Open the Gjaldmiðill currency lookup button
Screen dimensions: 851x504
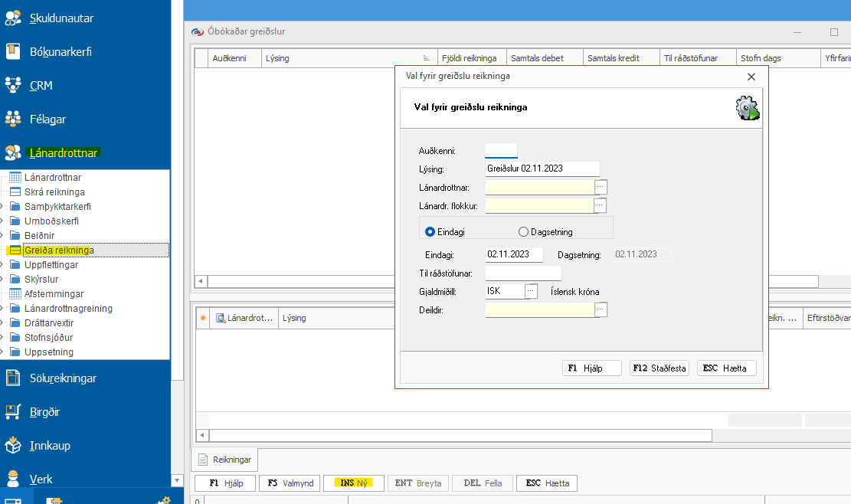[531, 291]
